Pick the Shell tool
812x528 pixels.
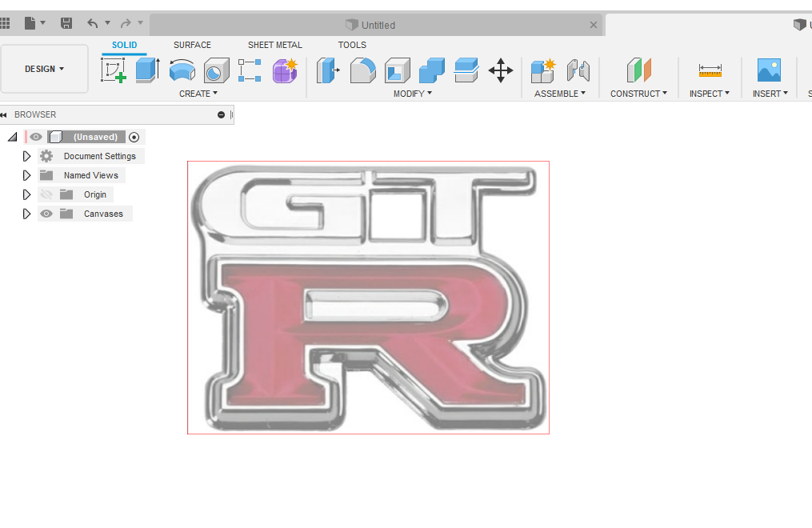tap(397, 70)
